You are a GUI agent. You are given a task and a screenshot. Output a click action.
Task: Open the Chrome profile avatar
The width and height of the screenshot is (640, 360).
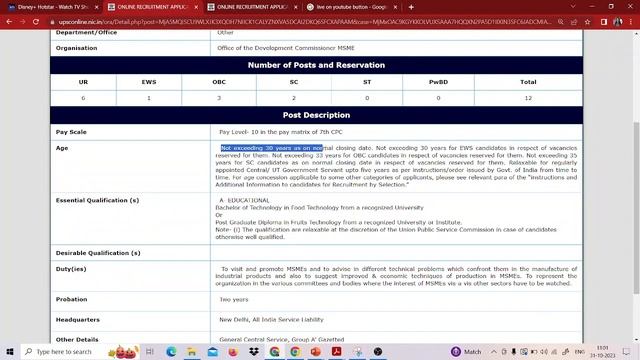point(618,22)
